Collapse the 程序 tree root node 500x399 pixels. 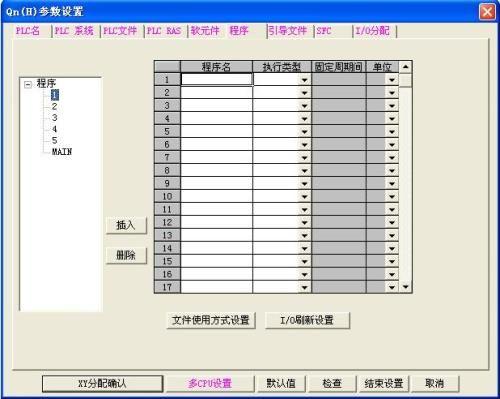coord(28,85)
